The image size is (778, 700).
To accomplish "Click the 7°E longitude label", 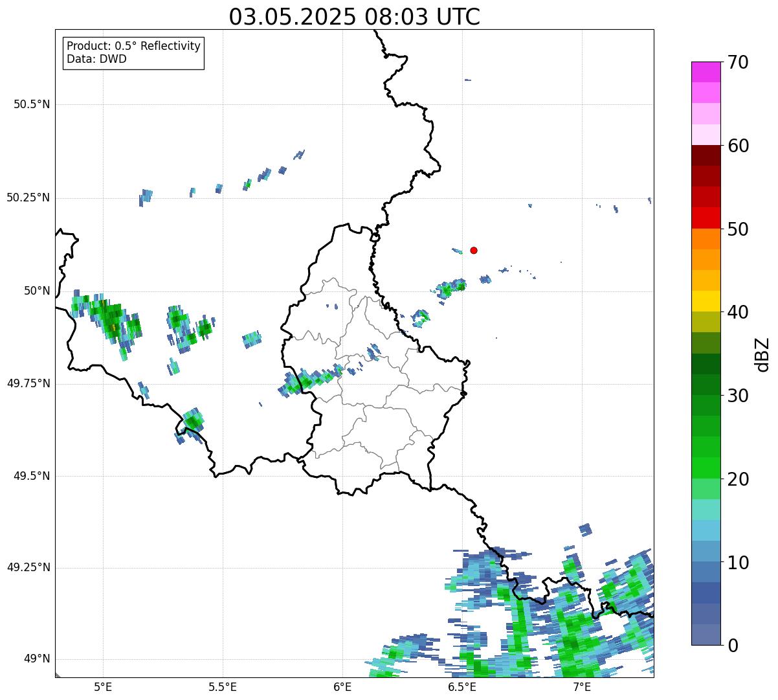I will (x=583, y=687).
